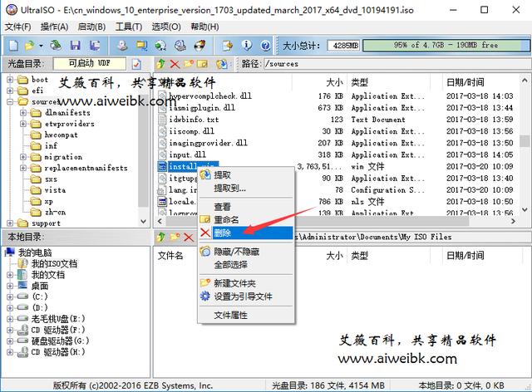The image size is (532, 392).
Task: Click the blue info properties icon
Action: point(247,45)
